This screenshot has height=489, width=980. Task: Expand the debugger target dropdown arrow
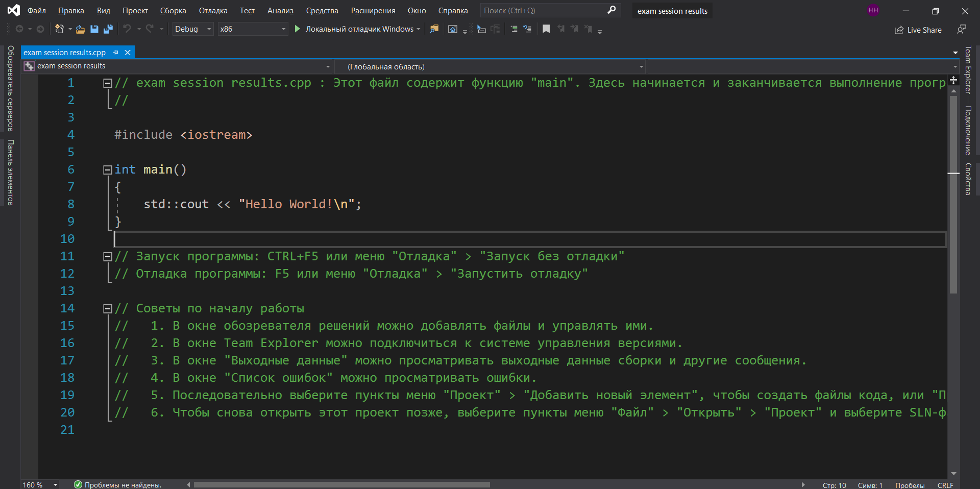click(419, 29)
